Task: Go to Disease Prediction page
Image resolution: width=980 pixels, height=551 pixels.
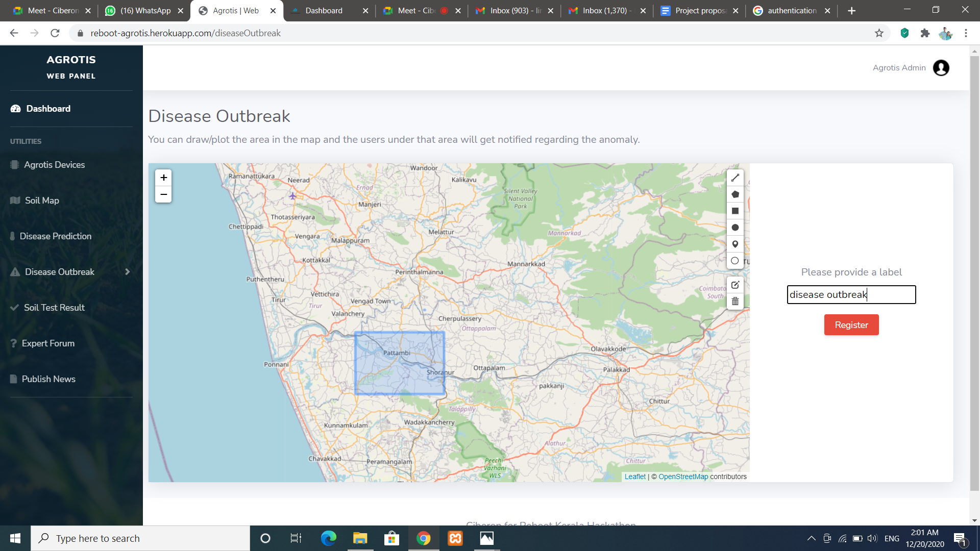Action: pyautogui.click(x=55, y=236)
